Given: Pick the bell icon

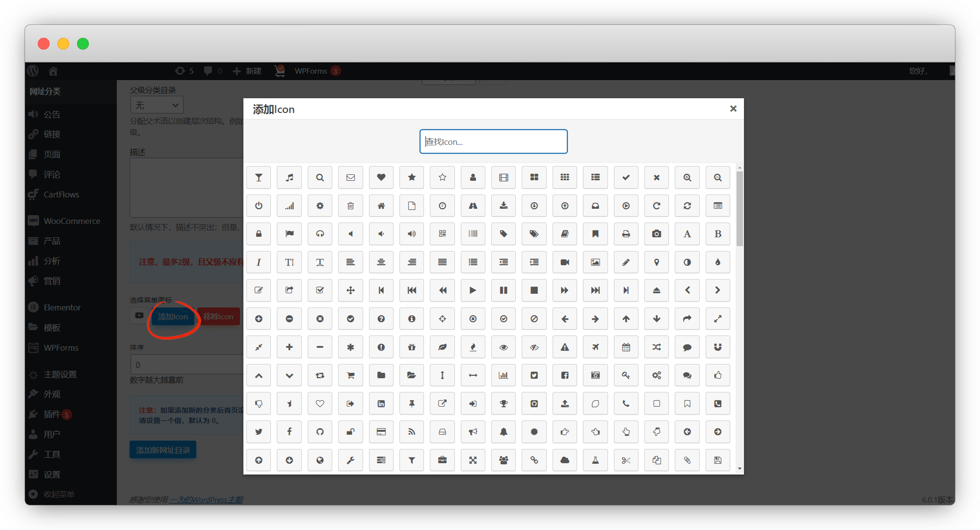Looking at the screenshot, I should [x=503, y=432].
